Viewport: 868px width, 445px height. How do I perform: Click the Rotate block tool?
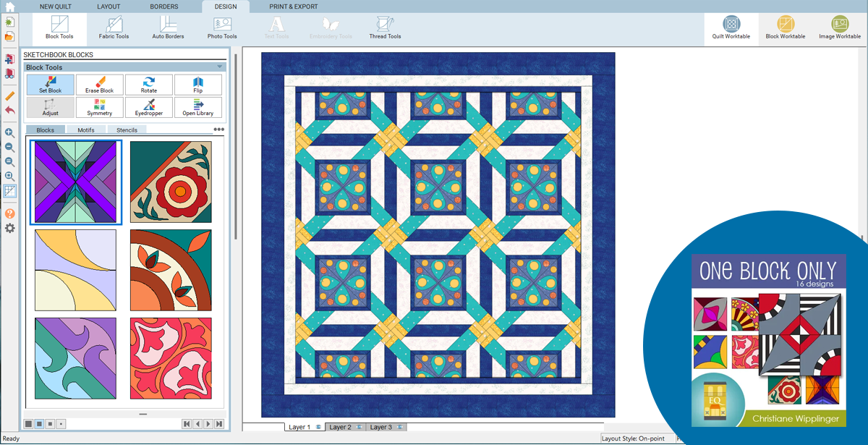[149, 85]
